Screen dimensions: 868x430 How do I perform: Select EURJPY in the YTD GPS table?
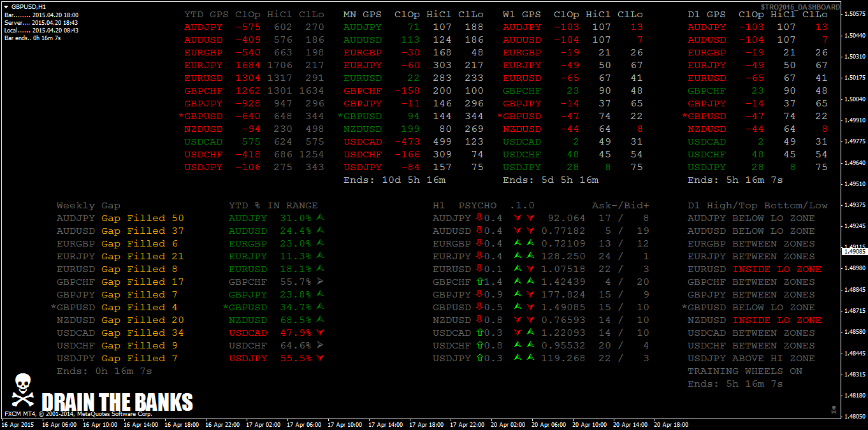click(203, 65)
